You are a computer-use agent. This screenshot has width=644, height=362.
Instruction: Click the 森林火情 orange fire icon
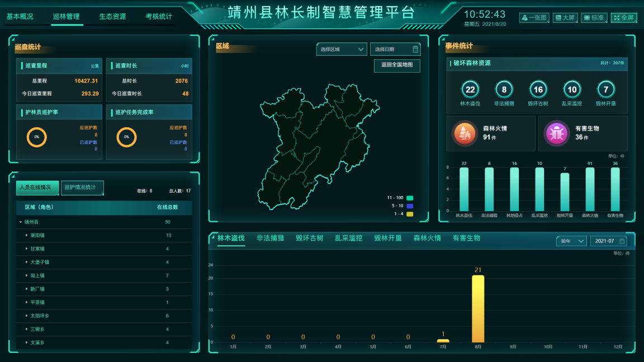coord(465,133)
